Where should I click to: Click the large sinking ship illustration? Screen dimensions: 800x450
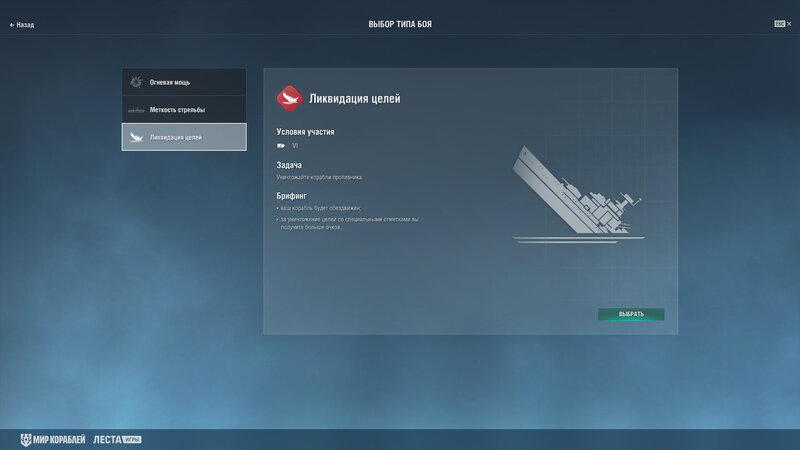click(578, 195)
